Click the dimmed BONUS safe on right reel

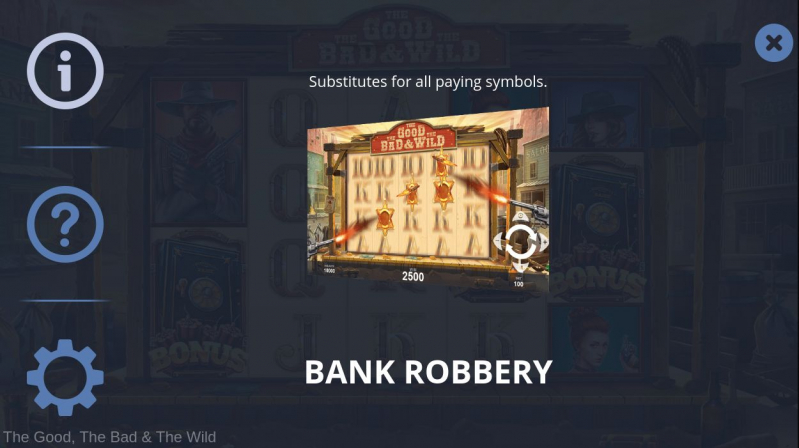click(x=596, y=228)
